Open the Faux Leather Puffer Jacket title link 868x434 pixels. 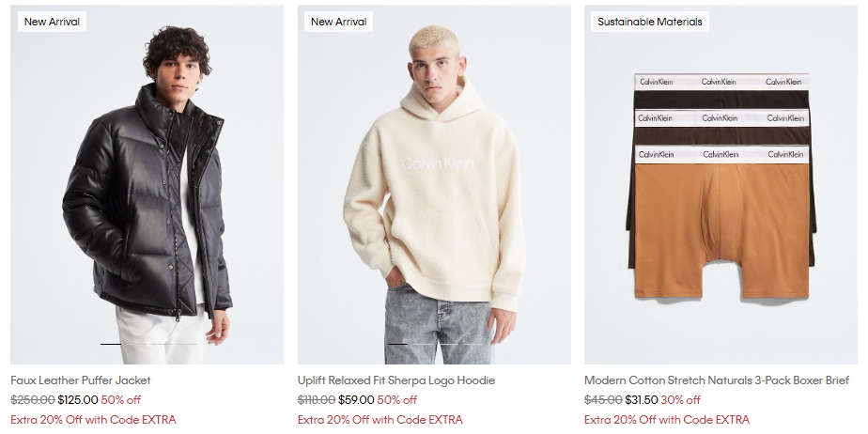coord(80,380)
